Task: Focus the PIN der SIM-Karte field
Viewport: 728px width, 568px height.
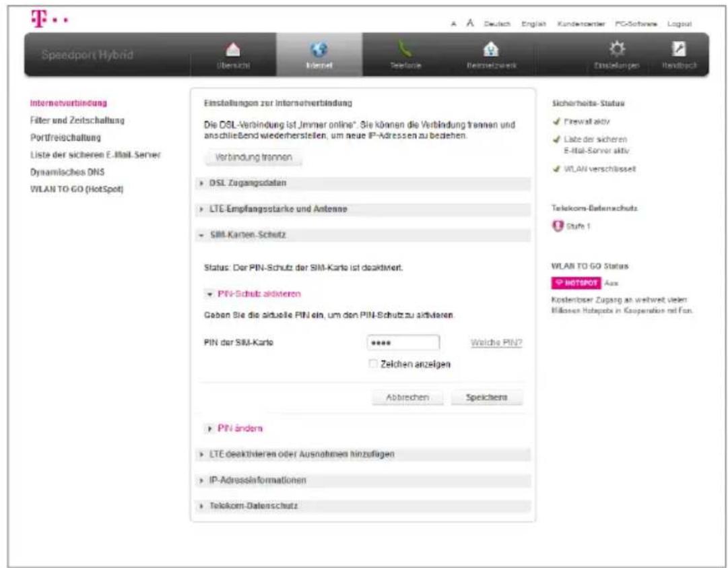Action: [403, 343]
